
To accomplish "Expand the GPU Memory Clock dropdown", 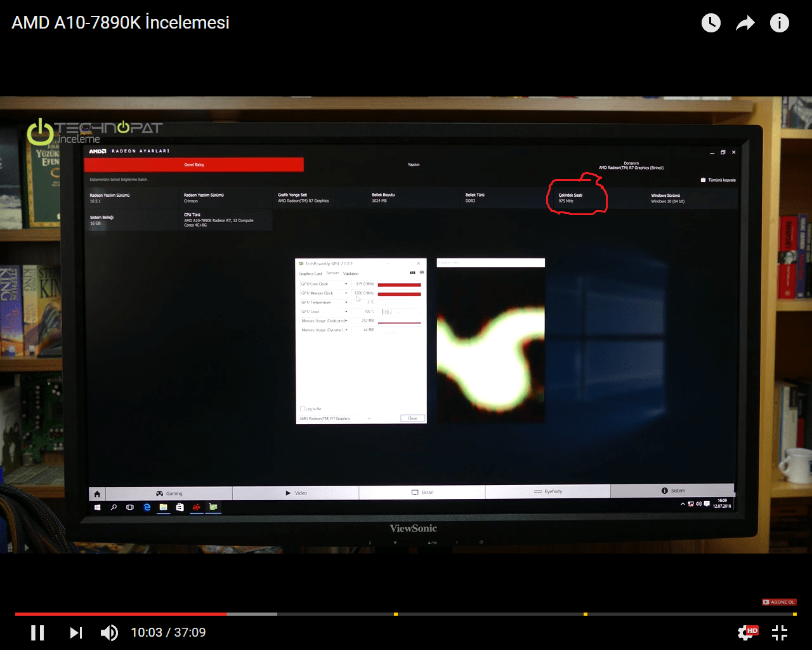I will tap(346, 293).
